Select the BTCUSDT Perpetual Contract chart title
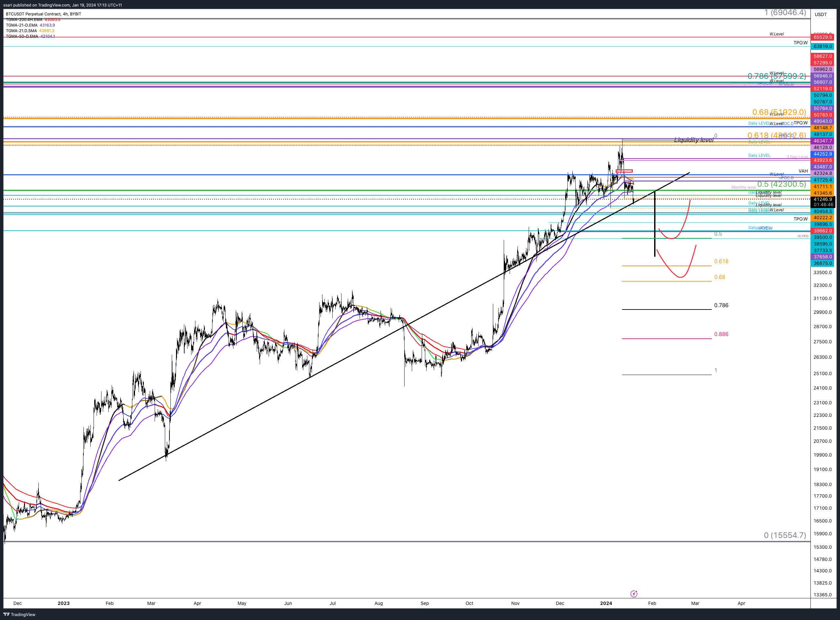Viewport: 840px width, 620px height. tap(44, 14)
